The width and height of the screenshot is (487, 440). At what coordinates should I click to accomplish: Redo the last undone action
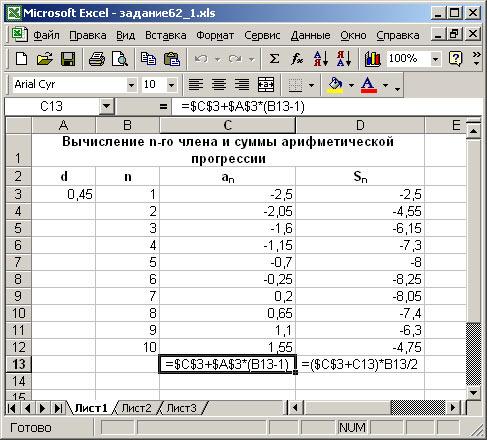tap(235, 59)
